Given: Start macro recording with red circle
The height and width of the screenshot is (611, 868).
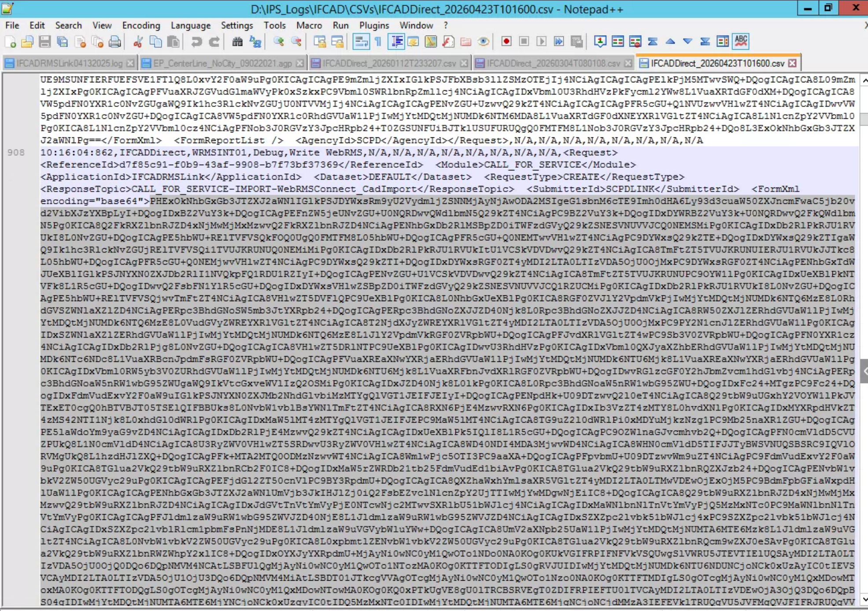Looking at the screenshot, I should point(506,42).
